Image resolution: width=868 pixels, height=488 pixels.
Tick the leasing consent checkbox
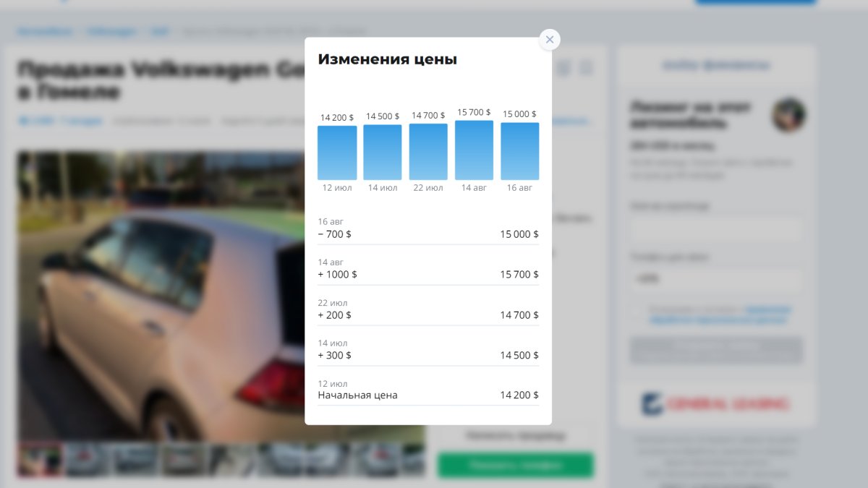pos(637,314)
